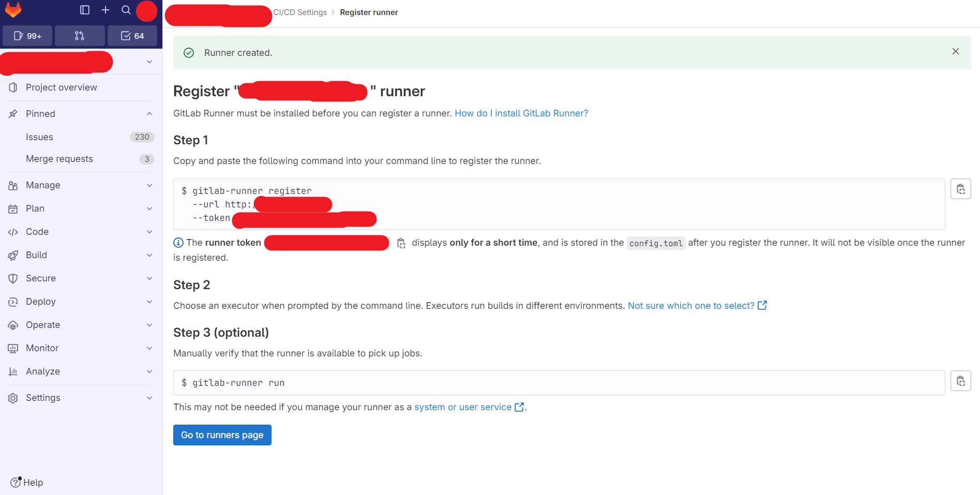Click the Analyze chart icon
Screen dimensions: 980x495
13,371
